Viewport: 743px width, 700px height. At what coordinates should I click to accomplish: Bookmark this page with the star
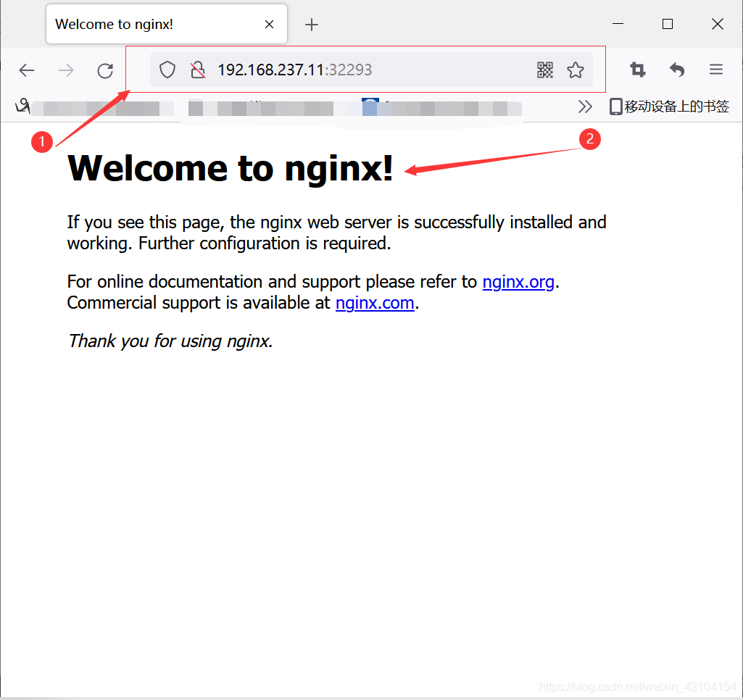coord(576,70)
